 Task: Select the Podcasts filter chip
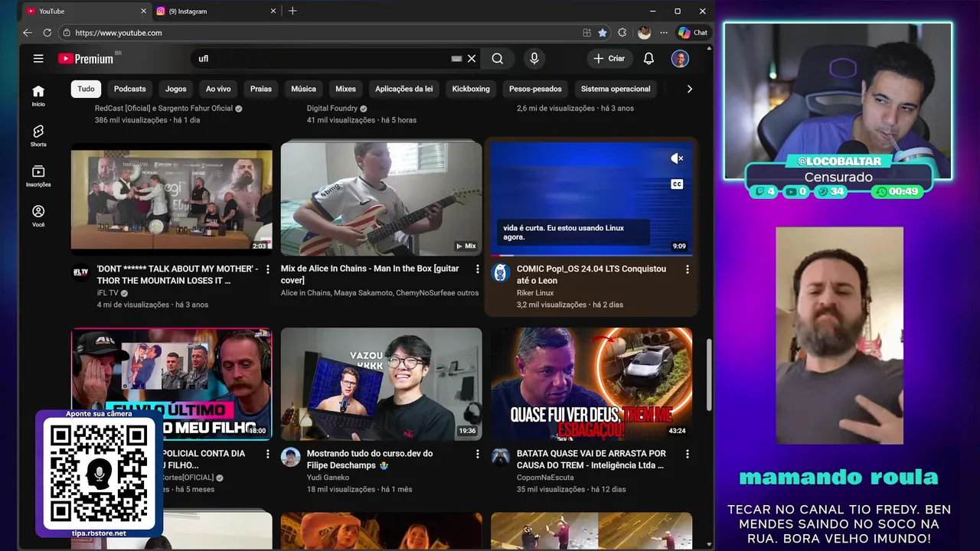(129, 89)
